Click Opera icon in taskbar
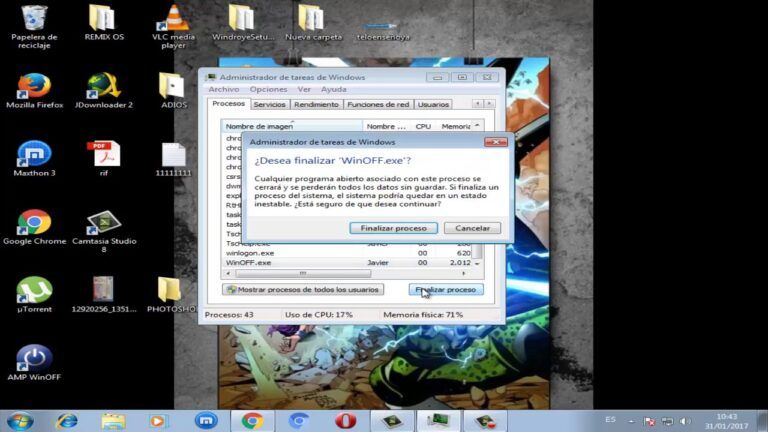This screenshot has width=768, height=432. (345, 420)
